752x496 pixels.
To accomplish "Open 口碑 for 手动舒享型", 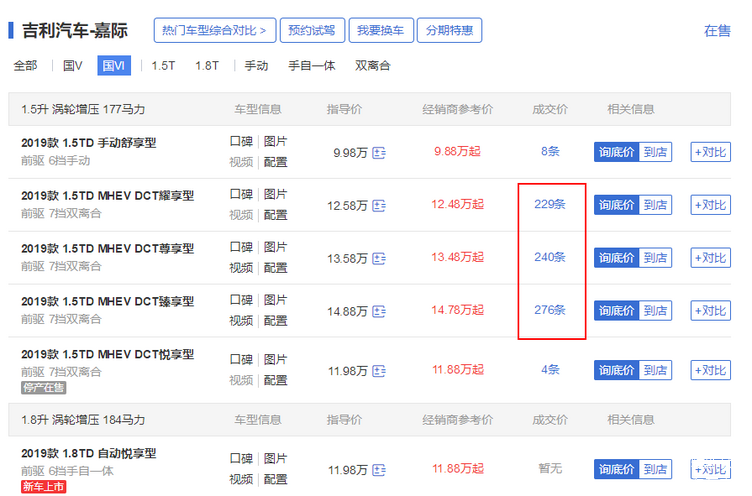I will click(x=241, y=142).
